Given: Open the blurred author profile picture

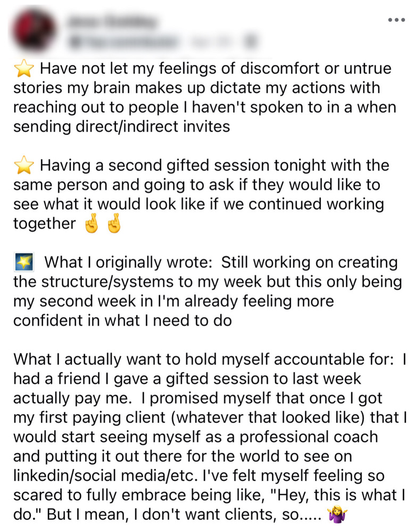Looking at the screenshot, I should pos(34,30).
